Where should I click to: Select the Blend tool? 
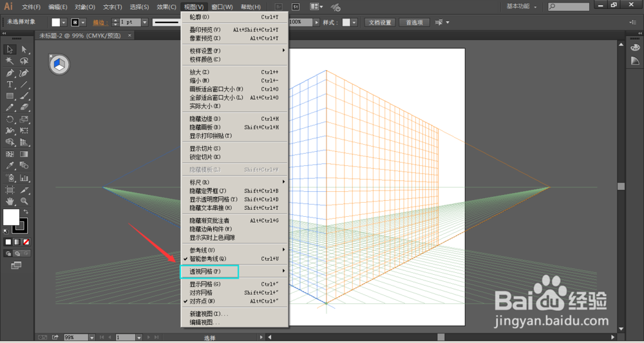24,166
